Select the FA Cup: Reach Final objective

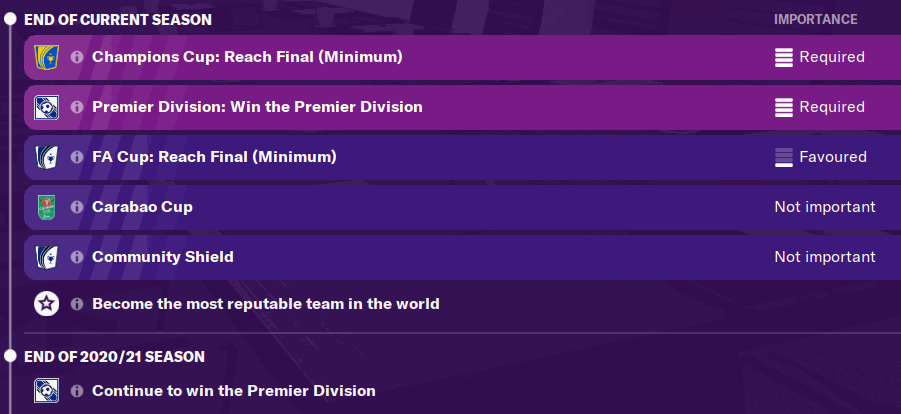tap(463, 157)
